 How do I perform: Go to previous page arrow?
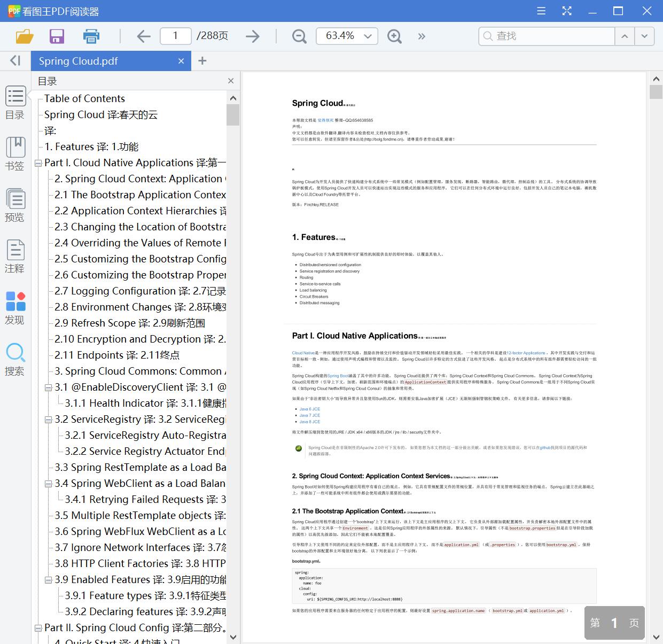tap(144, 36)
